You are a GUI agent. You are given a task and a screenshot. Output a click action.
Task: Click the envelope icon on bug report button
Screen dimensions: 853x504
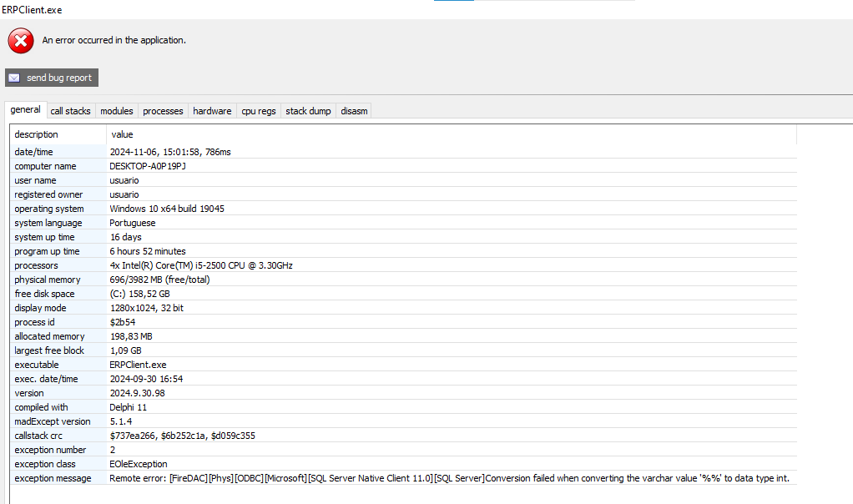click(14, 78)
